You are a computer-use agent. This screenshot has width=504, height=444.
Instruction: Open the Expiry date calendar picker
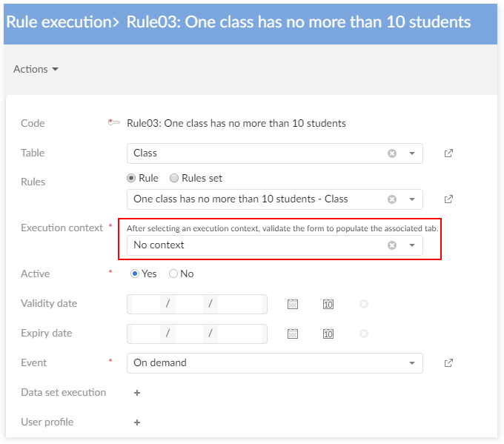pyautogui.click(x=293, y=334)
